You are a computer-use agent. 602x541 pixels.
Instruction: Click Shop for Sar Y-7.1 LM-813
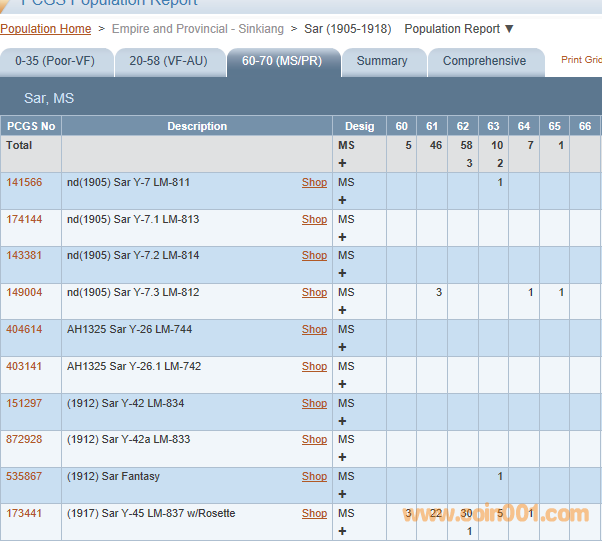[x=314, y=219]
